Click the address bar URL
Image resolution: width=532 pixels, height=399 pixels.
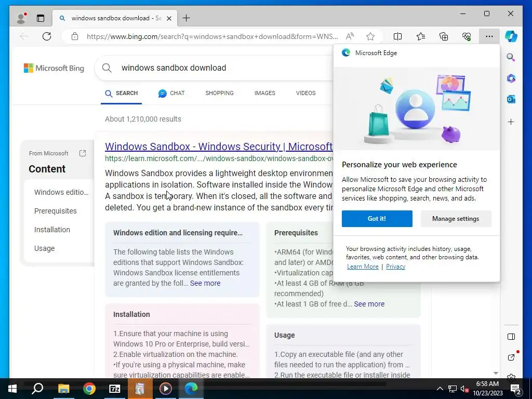click(212, 36)
